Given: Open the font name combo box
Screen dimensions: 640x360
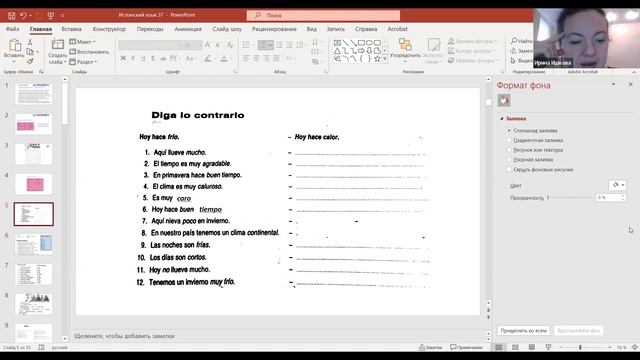Looking at the screenshot, I should (150, 45).
